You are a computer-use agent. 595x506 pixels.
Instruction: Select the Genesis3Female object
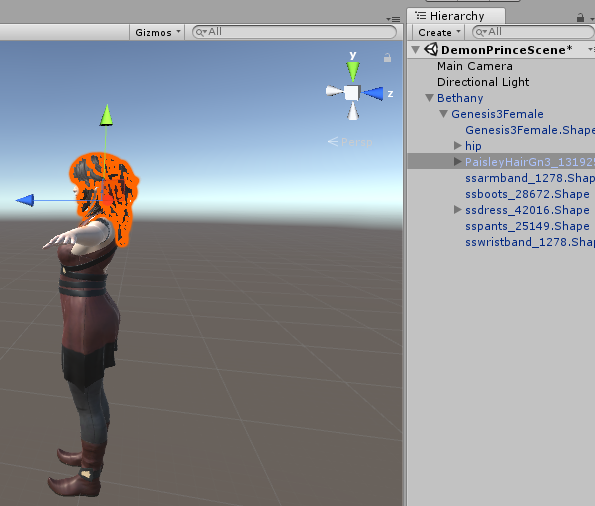497,114
